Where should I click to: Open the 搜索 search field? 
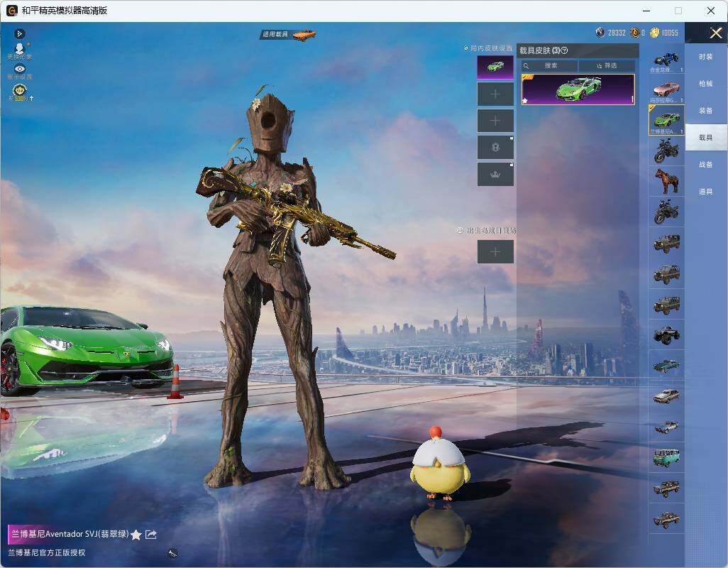click(549, 66)
